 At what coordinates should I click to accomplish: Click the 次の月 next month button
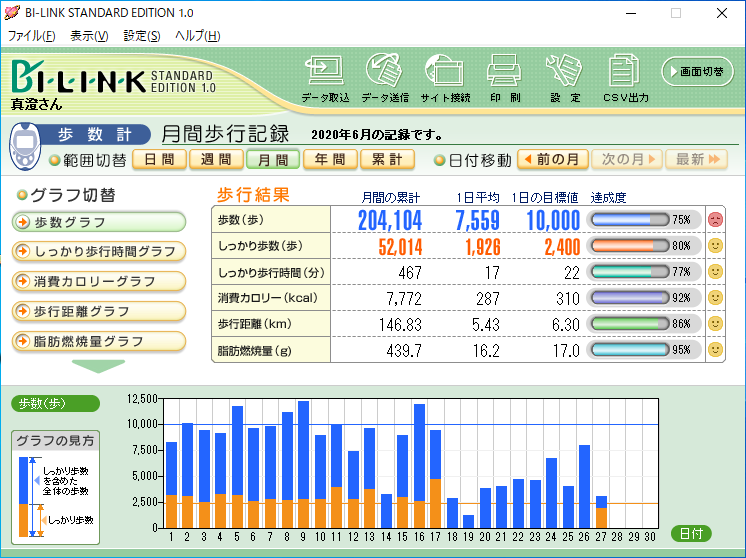pos(627,159)
